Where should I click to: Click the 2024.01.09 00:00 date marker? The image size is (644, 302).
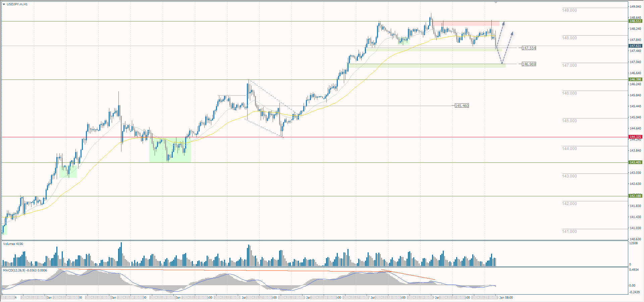point(163,298)
